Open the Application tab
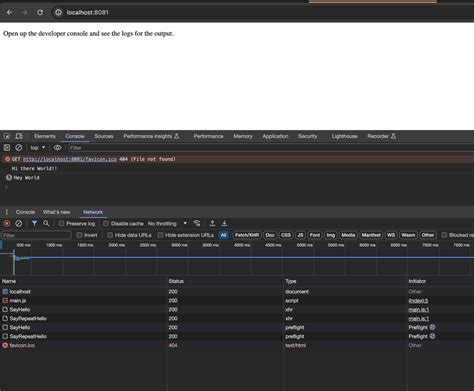 tap(275, 136)
